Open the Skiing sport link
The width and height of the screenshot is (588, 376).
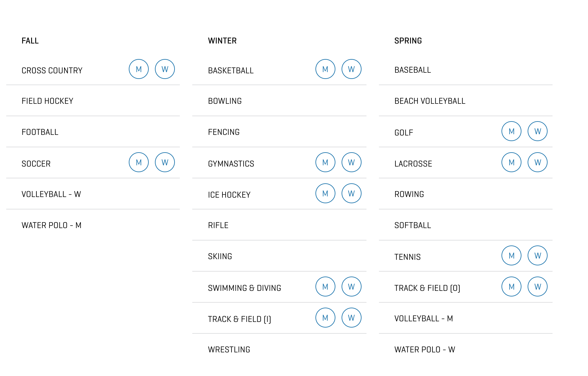pyautogui.click(x=220, y=256)
